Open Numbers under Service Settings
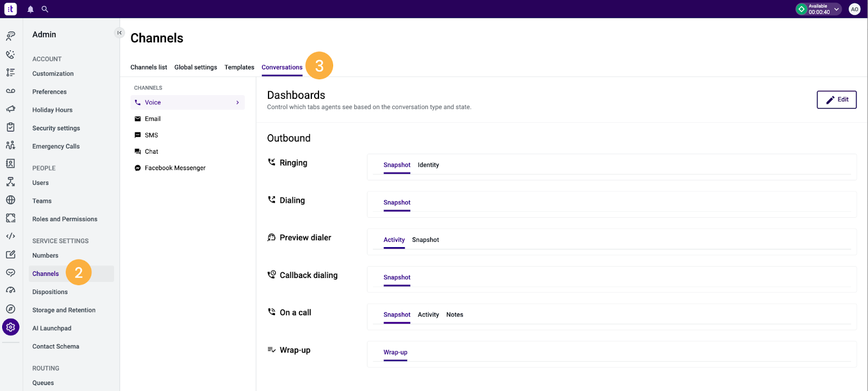The width and height of the screenshot is (868, 391). pos(45,256)
